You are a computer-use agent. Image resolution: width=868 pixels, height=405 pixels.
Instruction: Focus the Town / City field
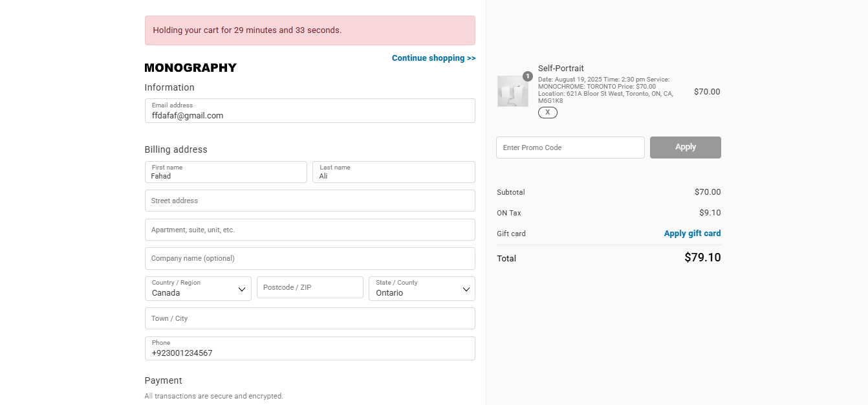coord(310,318)
